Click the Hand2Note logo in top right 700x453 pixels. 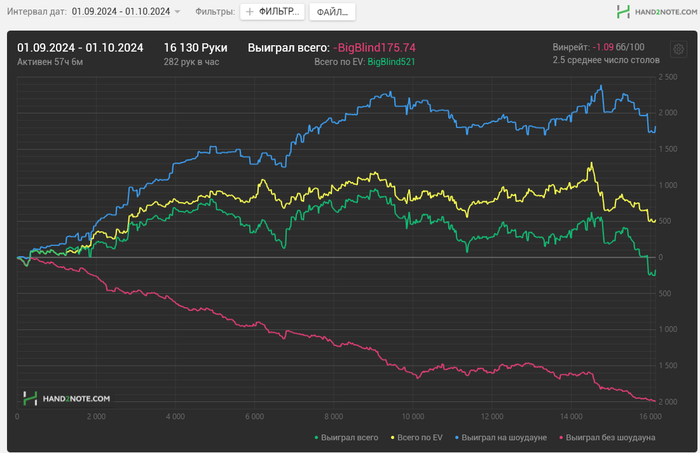tap(651, 12)
